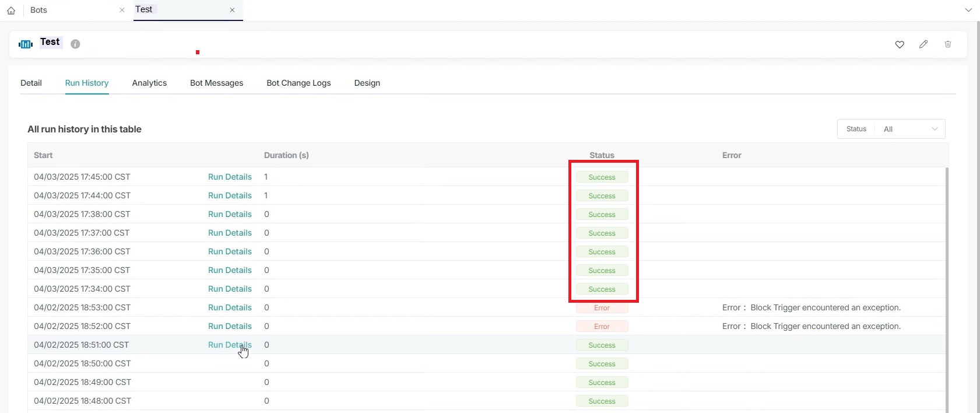Click the pencil edit icon
The height and width of the screenshot is (413, 980).
point(923,44)
